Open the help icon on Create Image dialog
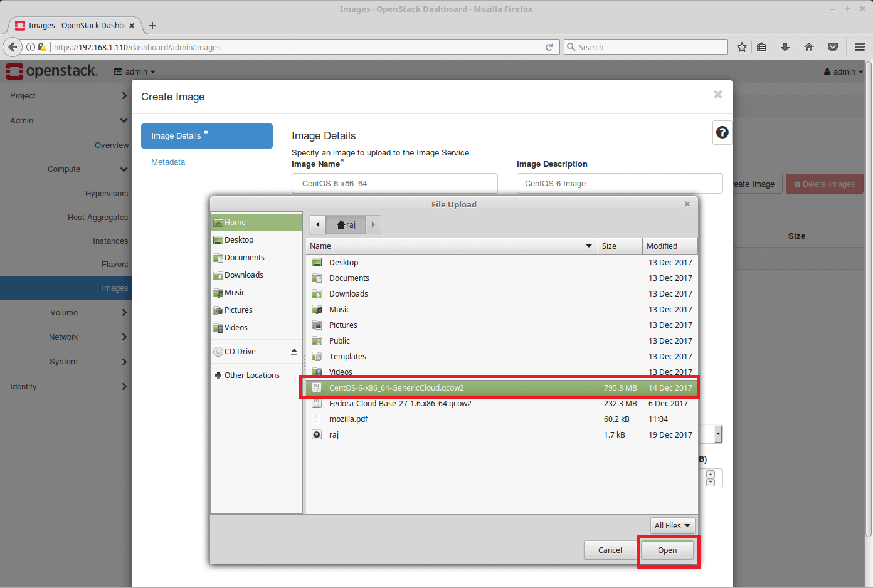Viewport: 873px width, 588px height. 722,132
